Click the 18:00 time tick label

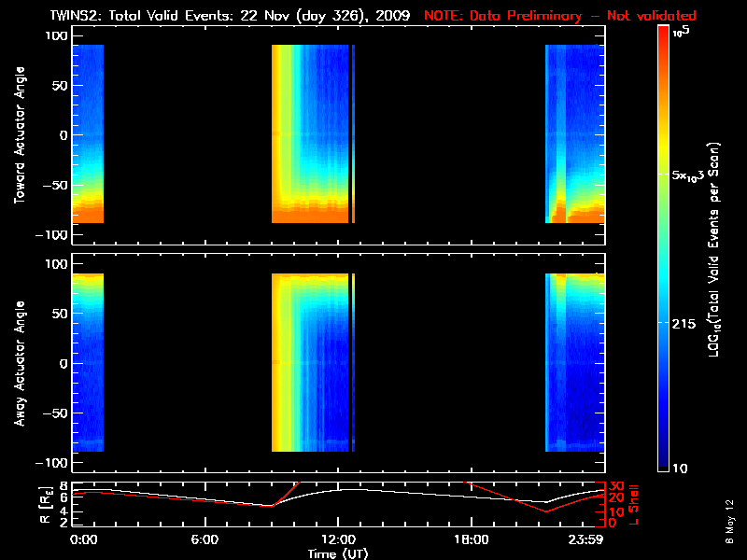pos(471,539)
